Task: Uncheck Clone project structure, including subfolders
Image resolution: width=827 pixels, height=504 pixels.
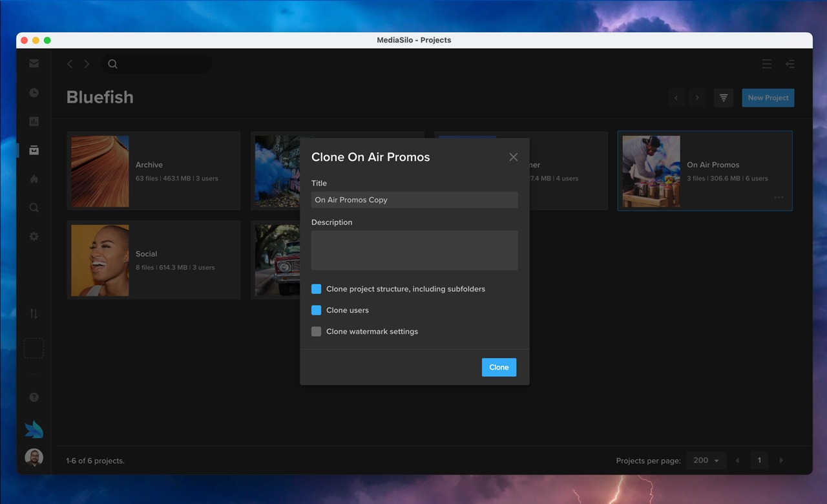Action: pos(316,289)
